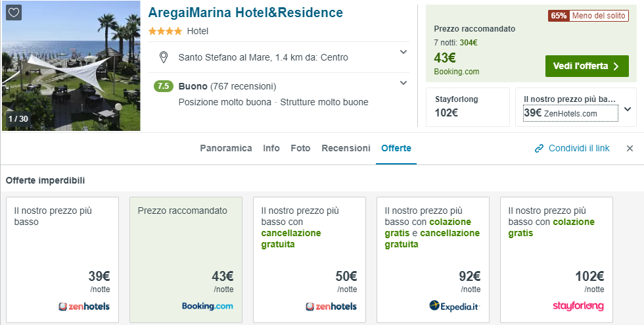Open the lowest price dropdown arrow
644x325 pixels.
tap(628, 109)
